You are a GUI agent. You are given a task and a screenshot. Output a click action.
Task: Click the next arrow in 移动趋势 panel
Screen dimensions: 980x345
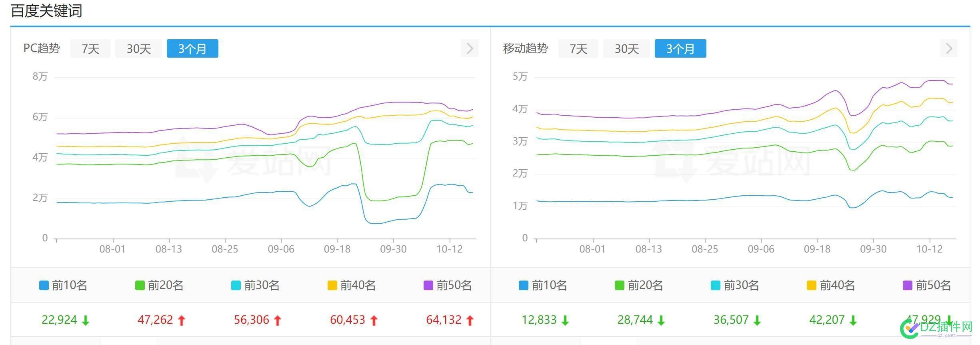[949, 48]
